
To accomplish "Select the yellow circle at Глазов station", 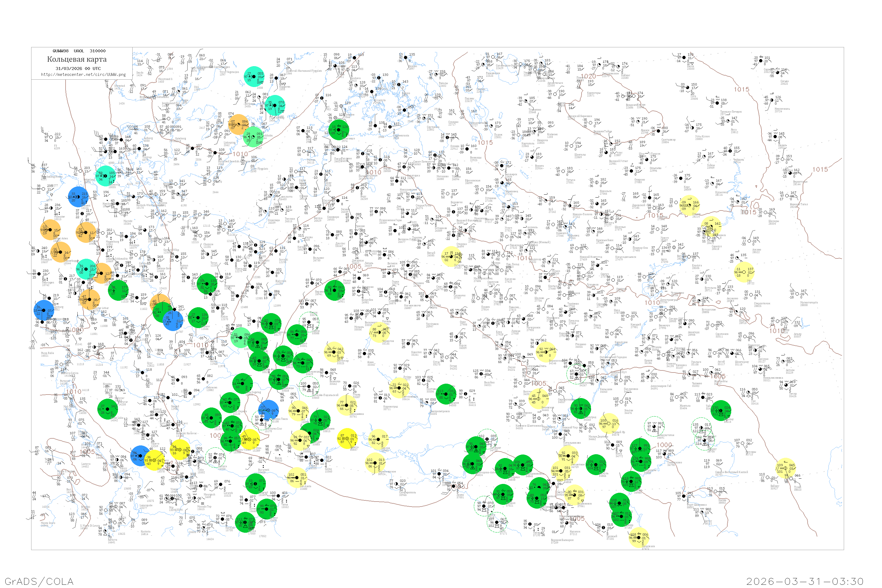I will [x=689, y=206].
